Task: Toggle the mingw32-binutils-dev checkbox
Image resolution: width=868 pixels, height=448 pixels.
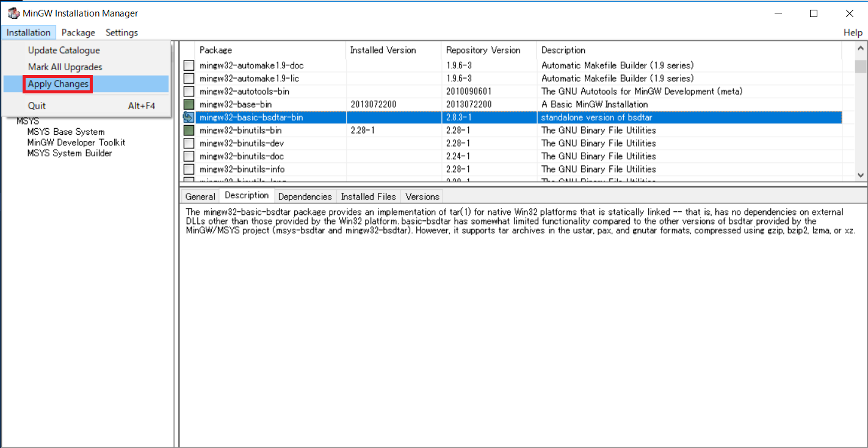Action: [x=189, y=143]
